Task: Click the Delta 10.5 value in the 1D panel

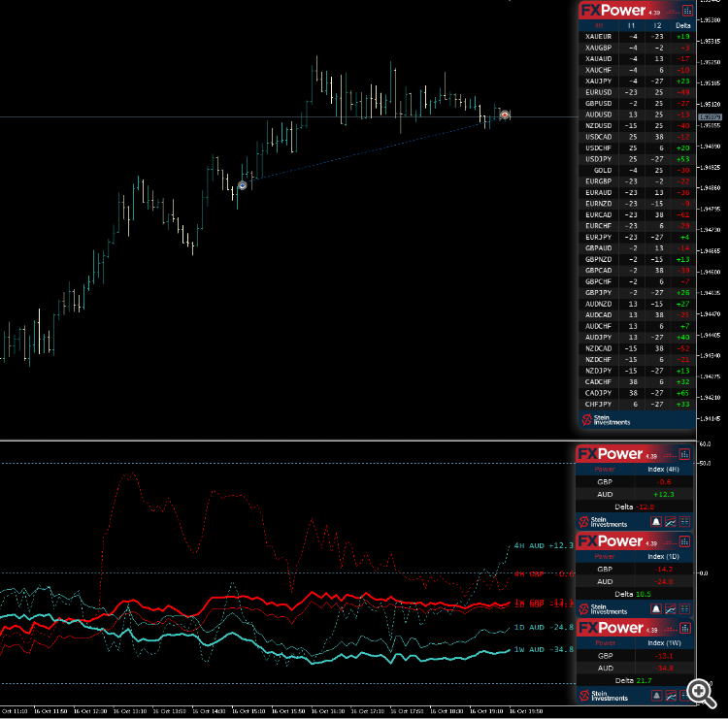Action: click(643, 594)
